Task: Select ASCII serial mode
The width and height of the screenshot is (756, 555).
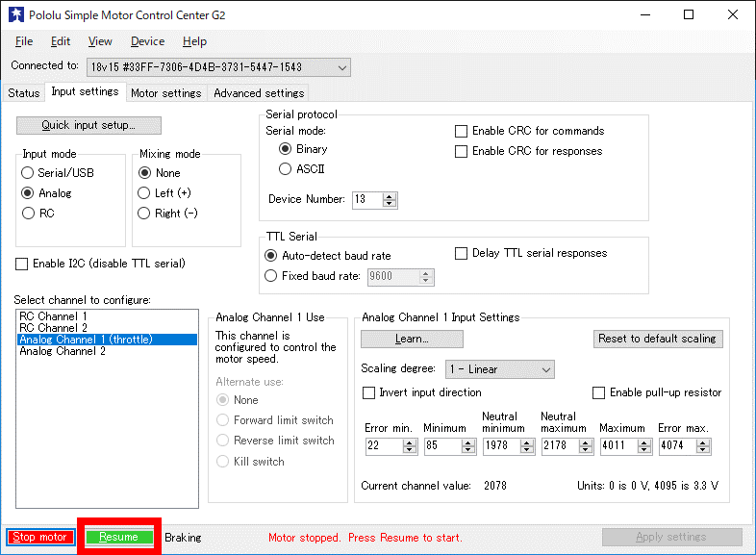Action: [302, 168]
